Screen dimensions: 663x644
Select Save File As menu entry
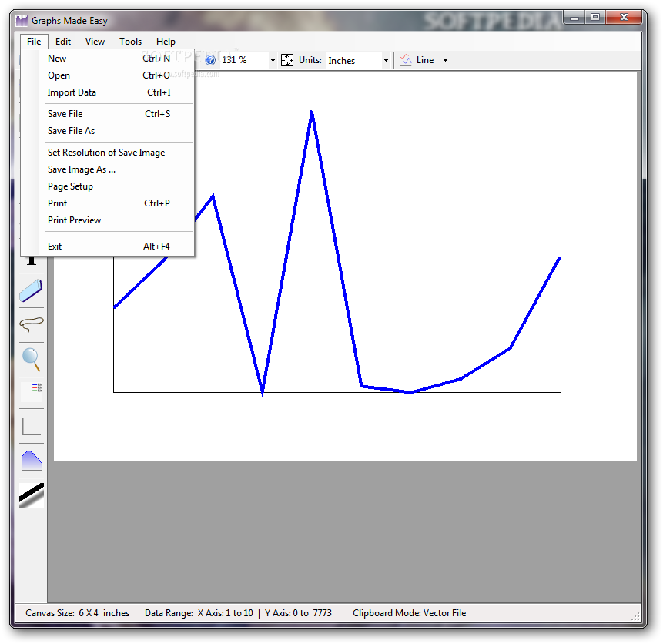109,131
